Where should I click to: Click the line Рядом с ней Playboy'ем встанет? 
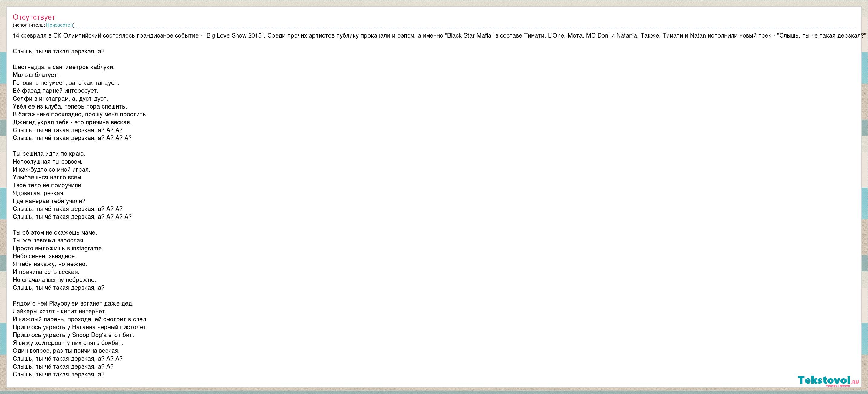pos(73,304)
